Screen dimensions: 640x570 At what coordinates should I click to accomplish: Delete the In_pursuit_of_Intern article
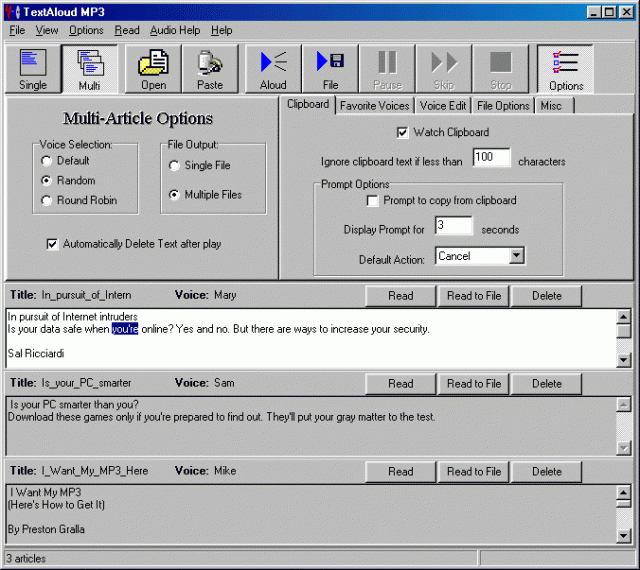point(547,296)
